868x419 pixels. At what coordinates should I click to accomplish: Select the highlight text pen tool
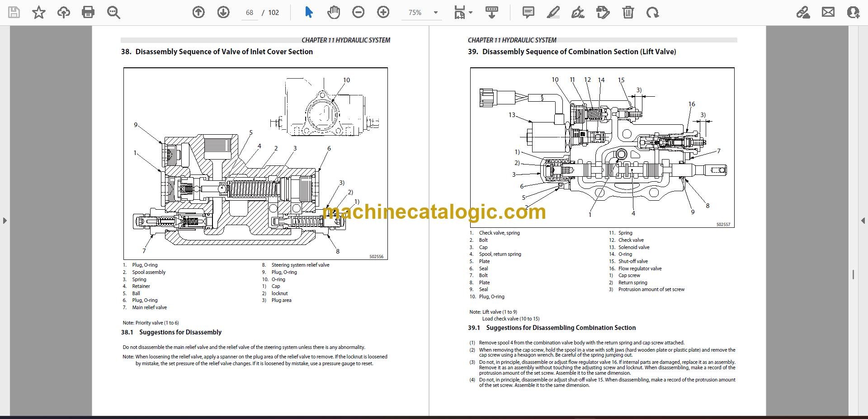tap(553, 12)
